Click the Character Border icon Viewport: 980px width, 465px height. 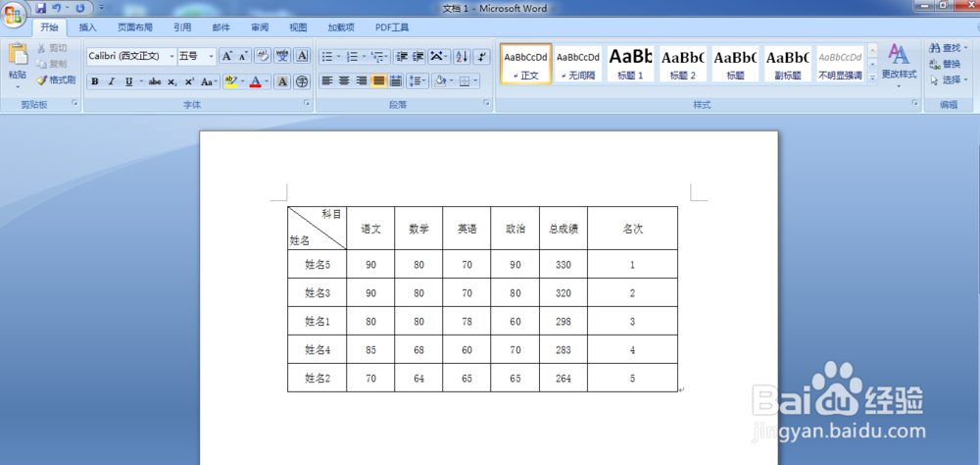pyautogui.click(x=303, y=56)
